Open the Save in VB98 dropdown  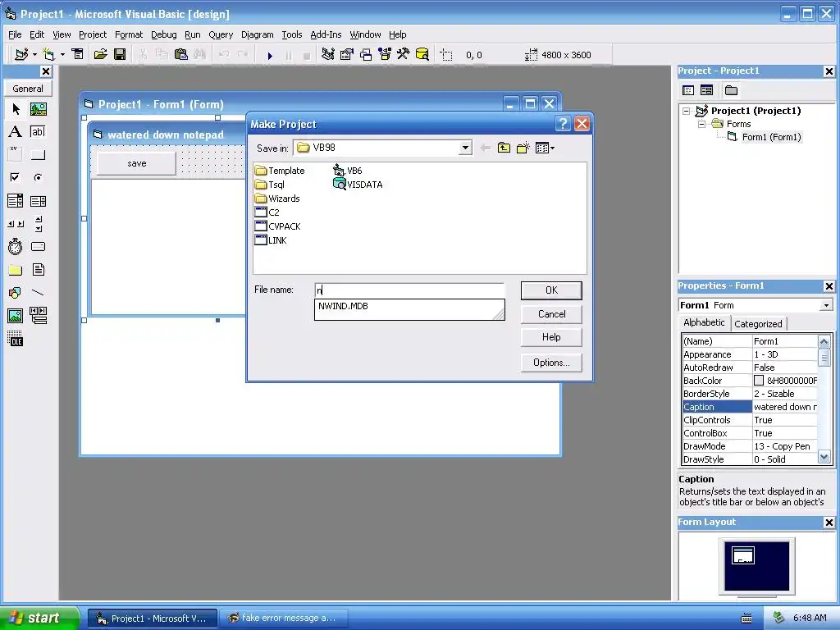coord(465,148)
